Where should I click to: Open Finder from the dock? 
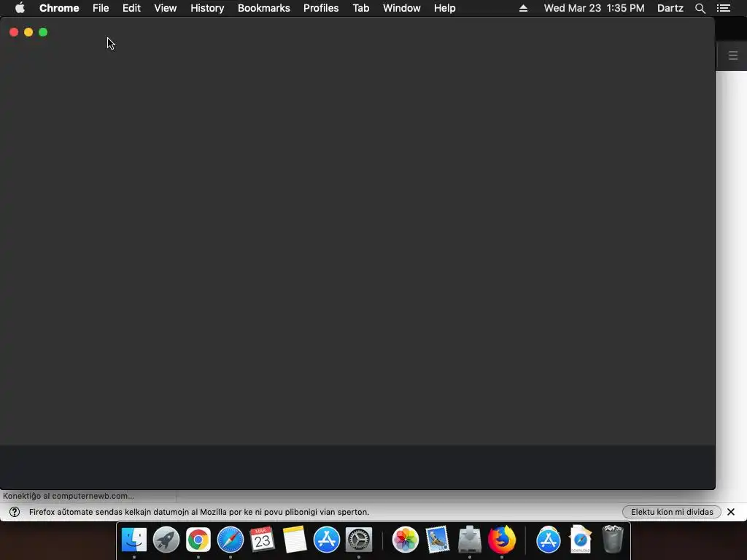[x=134, y=540]
